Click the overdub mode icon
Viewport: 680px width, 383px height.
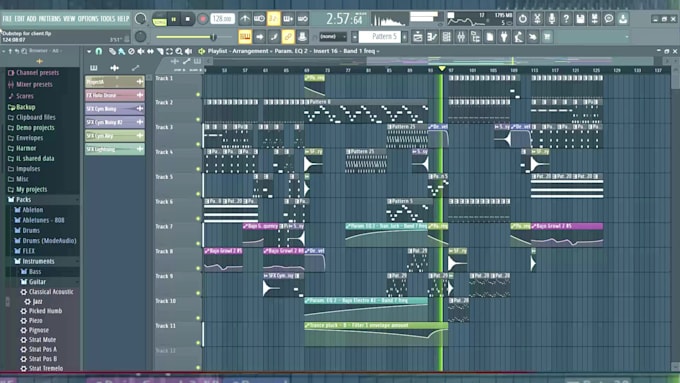[x=288, y=19]
